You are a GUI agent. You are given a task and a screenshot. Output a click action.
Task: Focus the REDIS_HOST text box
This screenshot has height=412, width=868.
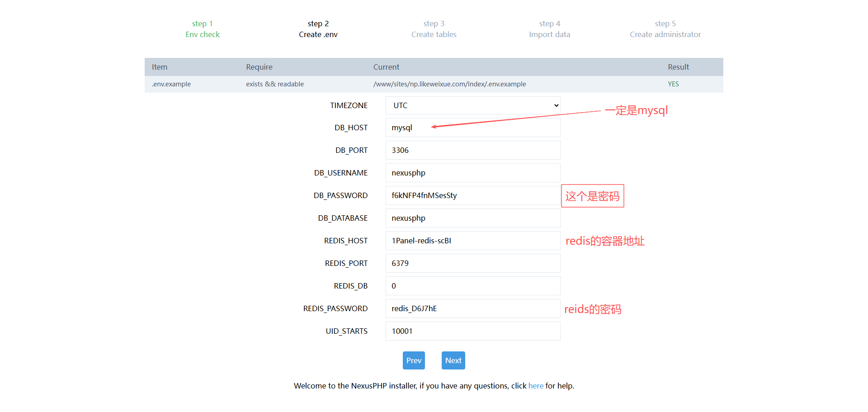472,241
